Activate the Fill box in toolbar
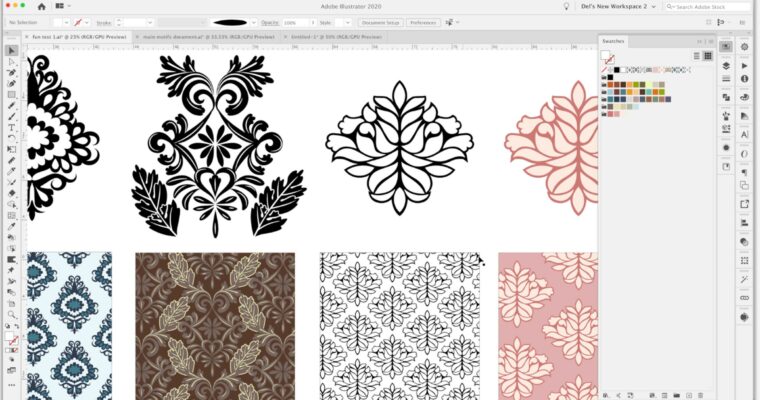This screenshot has width=760, height=400. [9, 336]
